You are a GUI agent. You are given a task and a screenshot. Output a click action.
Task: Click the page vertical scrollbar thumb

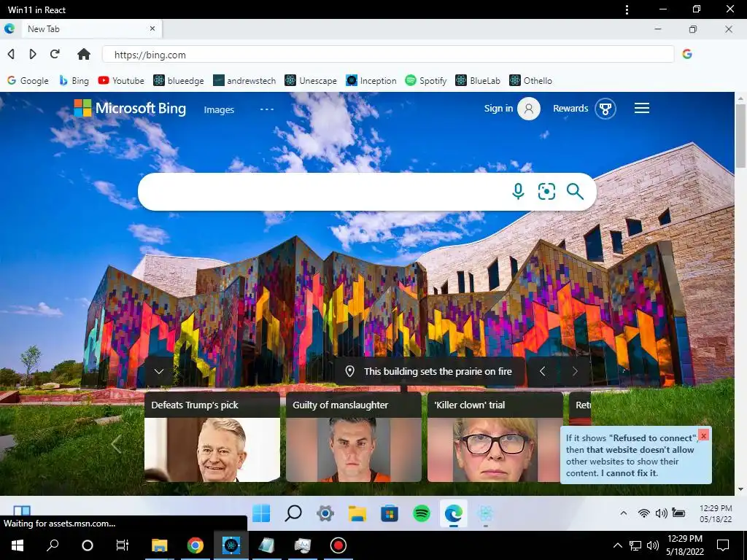740,136
